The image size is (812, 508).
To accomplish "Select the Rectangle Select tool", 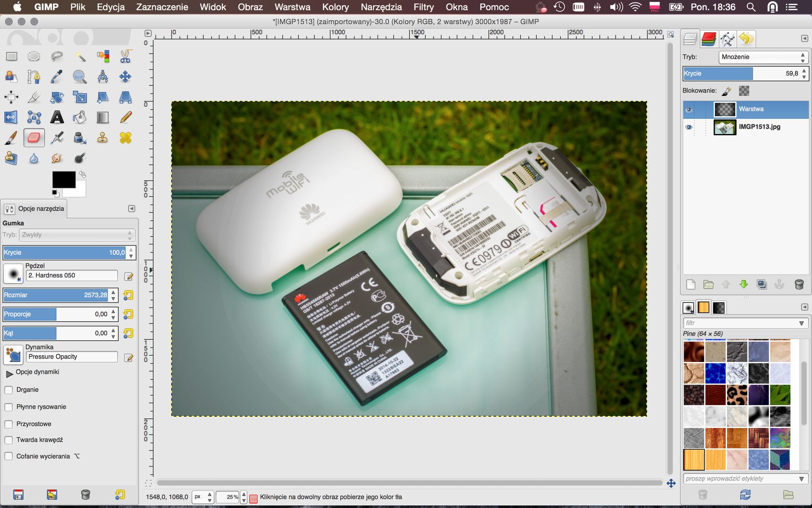I will (11, 57).
